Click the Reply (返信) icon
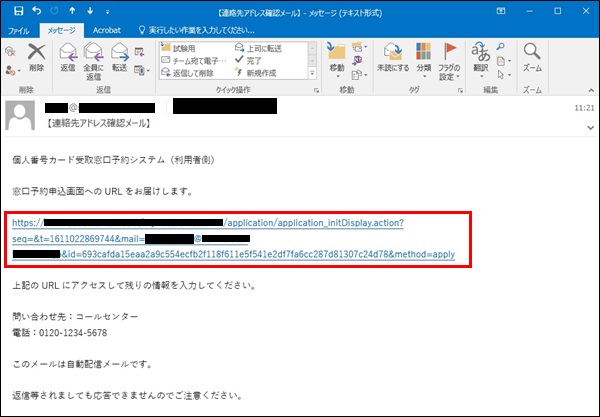This screenshot has height=417, width=600. (68, 56)
